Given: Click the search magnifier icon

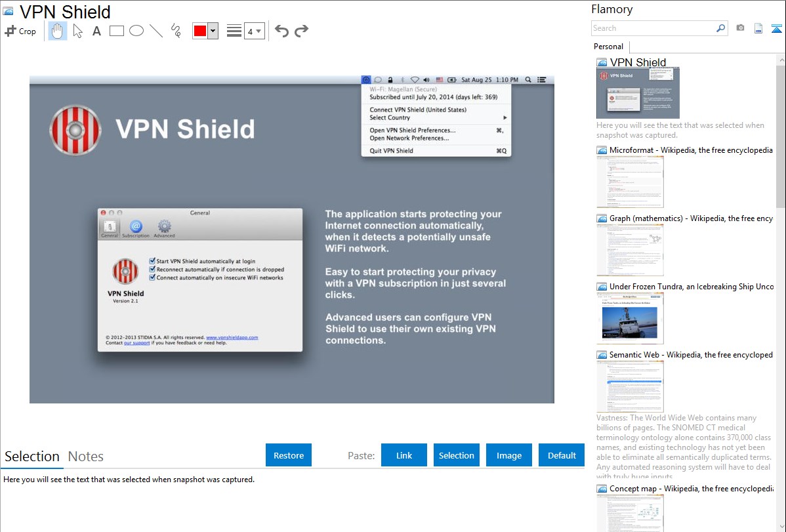Looking at the screenshot, I should pos(720,28).
